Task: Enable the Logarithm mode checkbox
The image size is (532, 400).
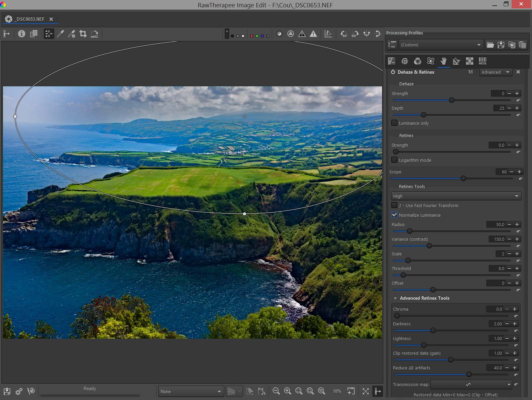Action: 394,160
